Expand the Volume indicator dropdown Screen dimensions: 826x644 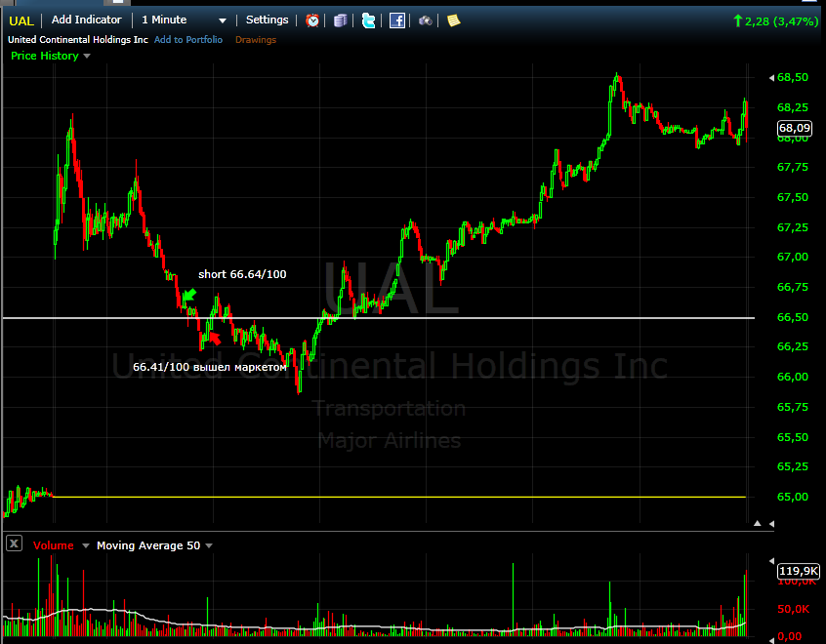[85, 546]
